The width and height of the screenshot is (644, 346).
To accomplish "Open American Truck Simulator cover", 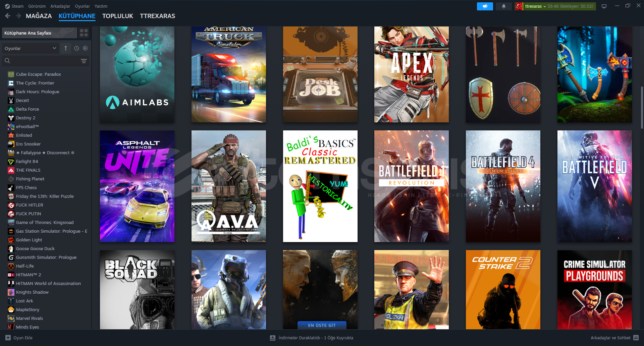I will pyautogui.click(x=229, y=74).
